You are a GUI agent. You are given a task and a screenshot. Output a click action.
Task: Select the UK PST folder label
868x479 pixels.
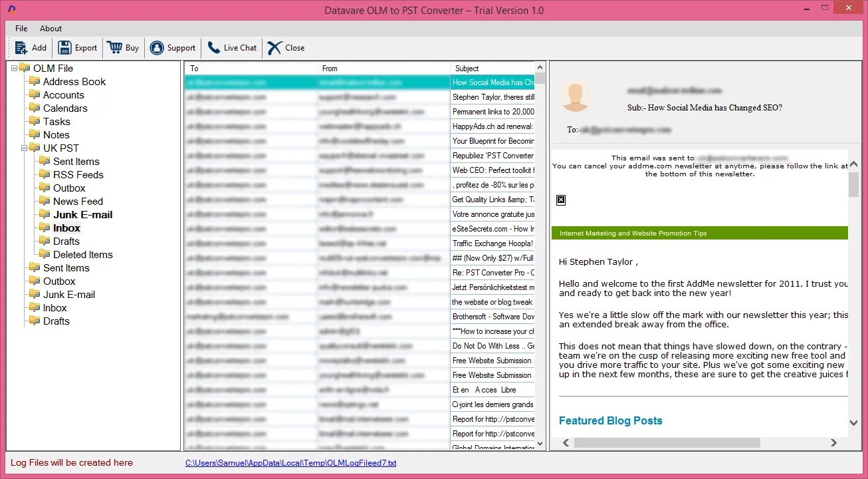point(61,148)
